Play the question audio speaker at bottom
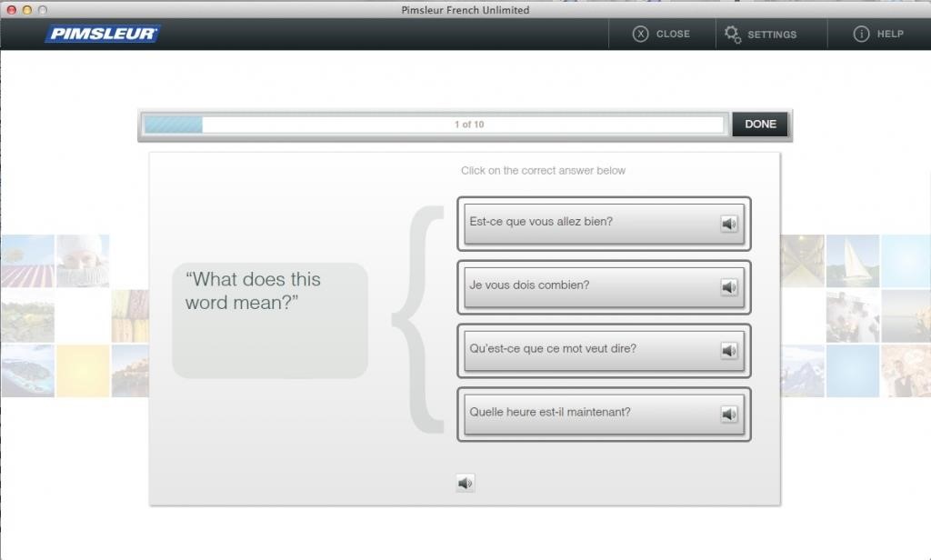The height and width of the screenshot is (560, 931). coord(465,483)
